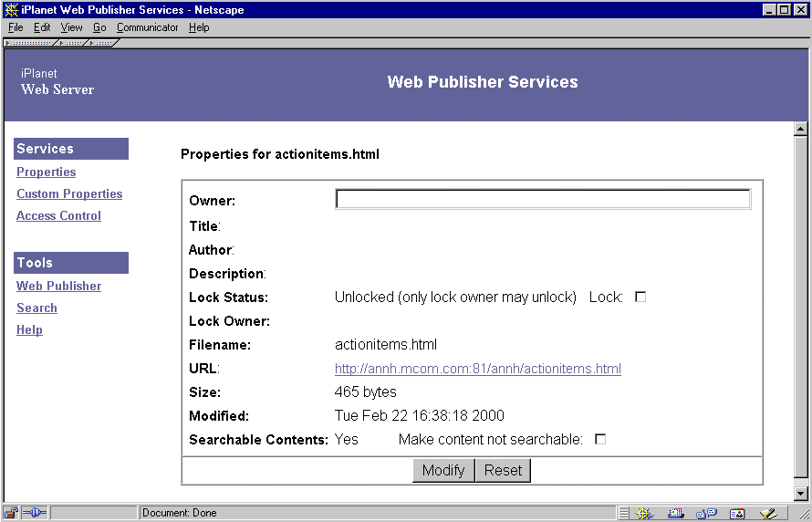Click the Filename value 'actionitems.html'
812x522 pixels.
point(386,345)
